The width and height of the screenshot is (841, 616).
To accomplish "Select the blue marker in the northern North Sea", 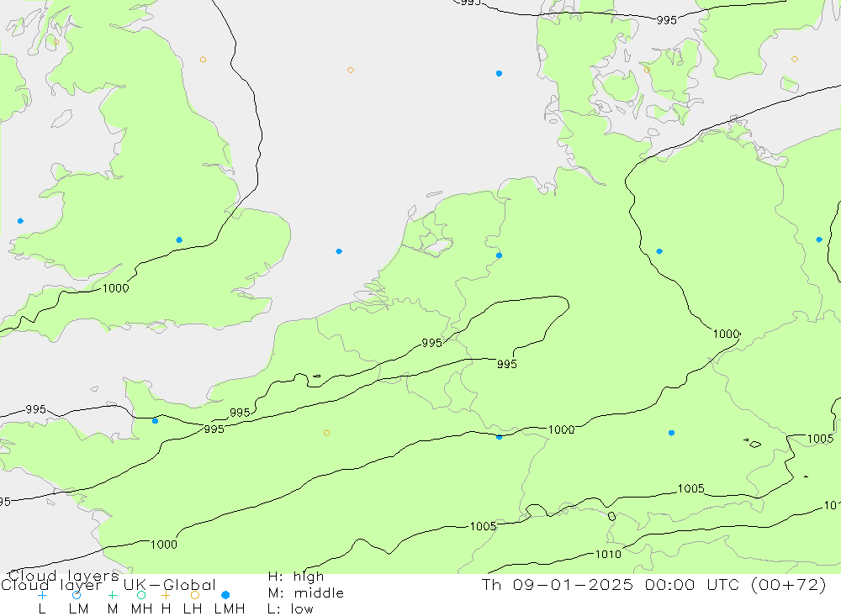I will tap(499, 73).
